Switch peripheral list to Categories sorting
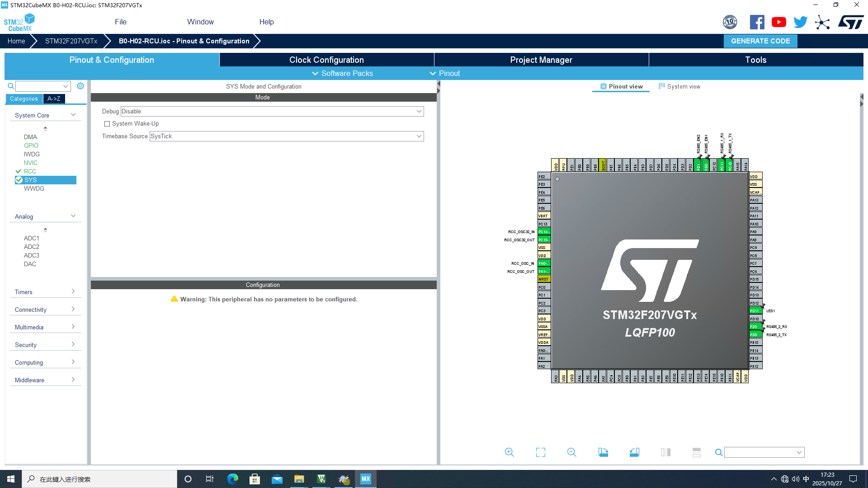Viewport: 868px width, 488px height. [x=24, y=99]
